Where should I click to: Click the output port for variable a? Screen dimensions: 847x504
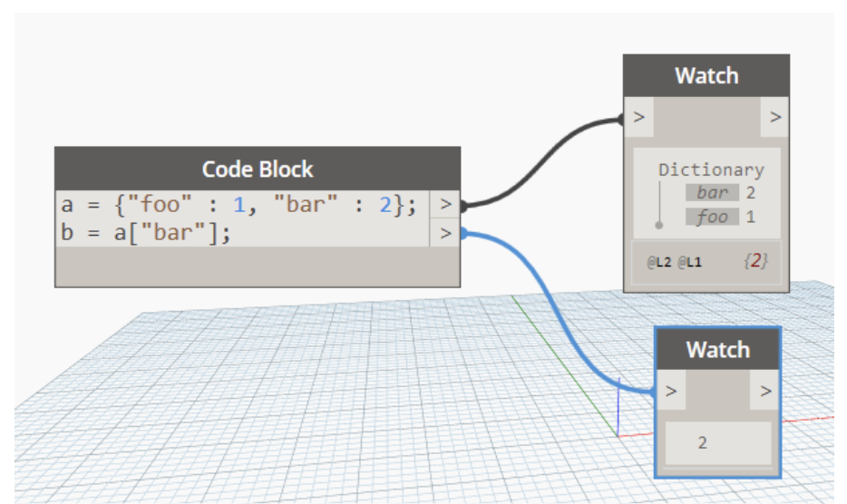coord(444,205)
